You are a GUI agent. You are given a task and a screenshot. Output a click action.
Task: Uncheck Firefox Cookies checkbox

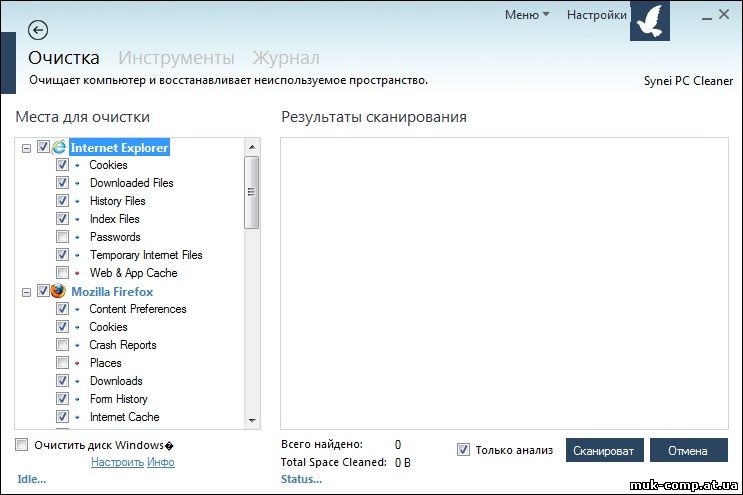[x=62, y=326]
